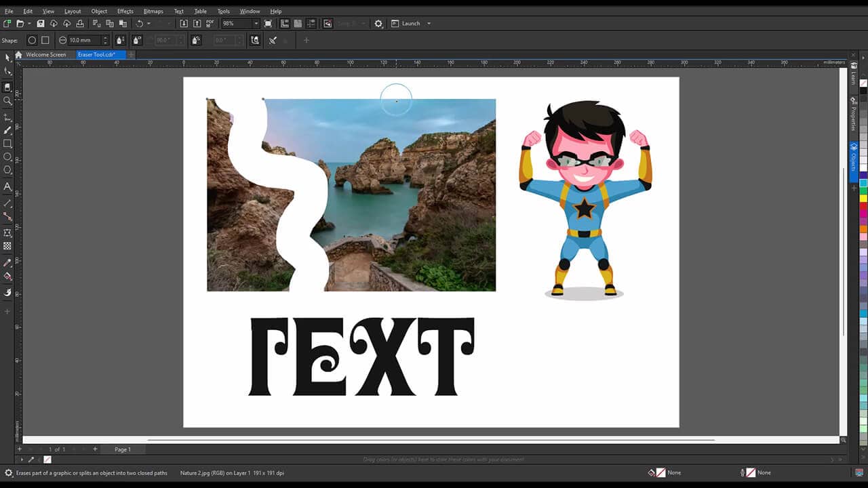Click the Import icon in toolbar
Image resolution: width=868 pixels, height=488 pixels.
point(184,23)
